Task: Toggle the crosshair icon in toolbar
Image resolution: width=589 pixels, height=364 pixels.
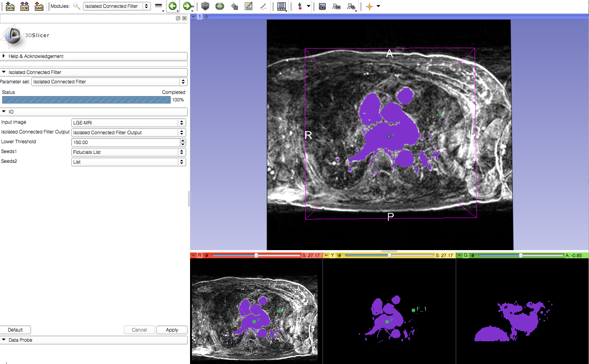Action: (369, 6)
